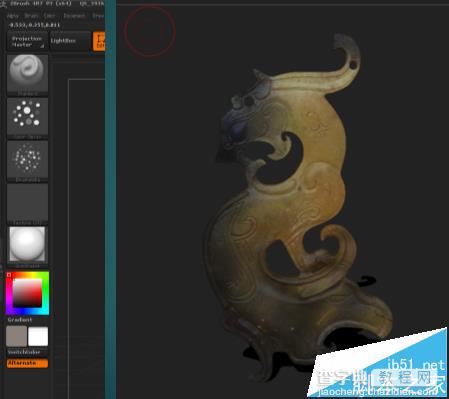The height and width of the screenshot is (399, 449).
Task: Toggle the orange Edit mode button
Action: tap(99, 41)
